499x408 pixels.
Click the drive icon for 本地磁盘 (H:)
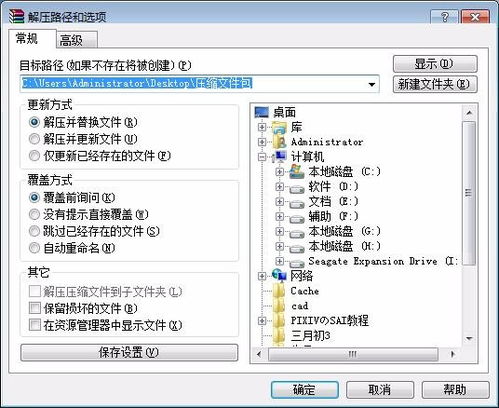tap(296, 249)
